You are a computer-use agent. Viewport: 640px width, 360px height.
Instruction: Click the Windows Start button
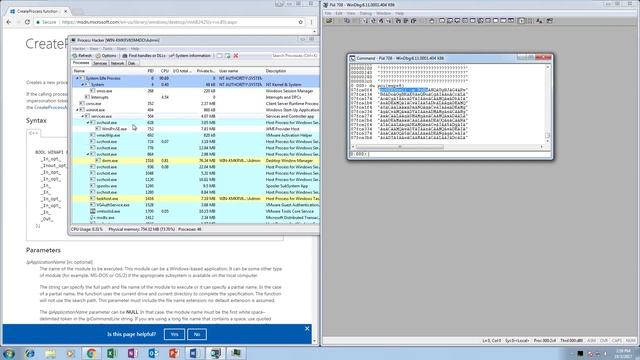[9, 353]
